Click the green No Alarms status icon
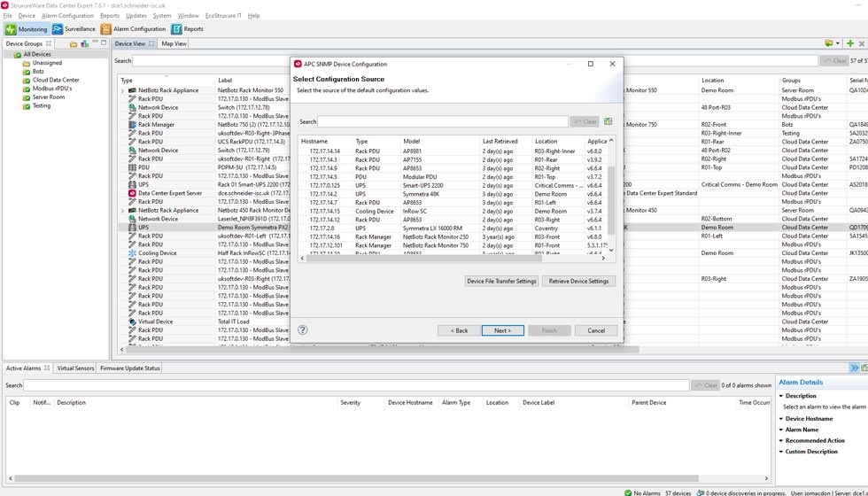The width and height of the screenshot is (868, 496). tap(627, 492)
